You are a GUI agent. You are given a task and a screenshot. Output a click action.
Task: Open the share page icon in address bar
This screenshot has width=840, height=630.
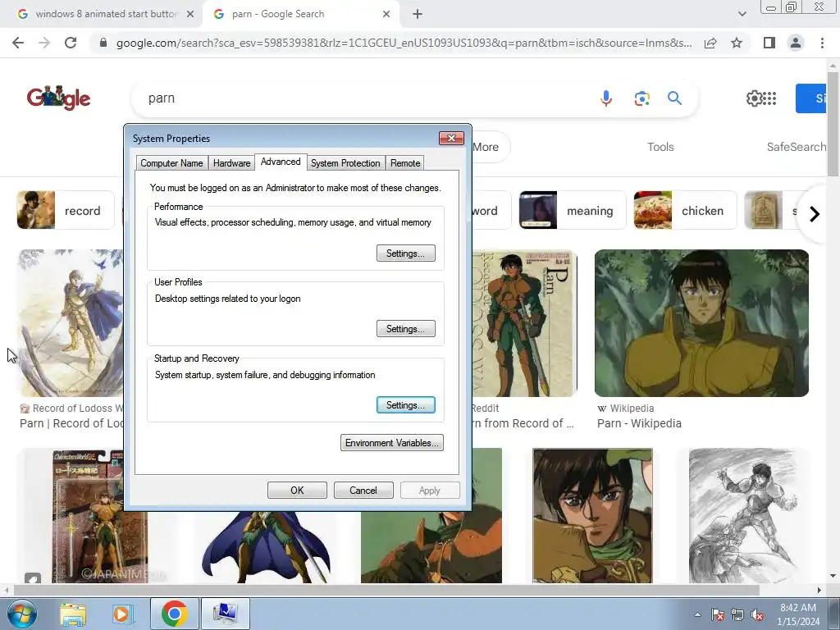coord(710,43)
